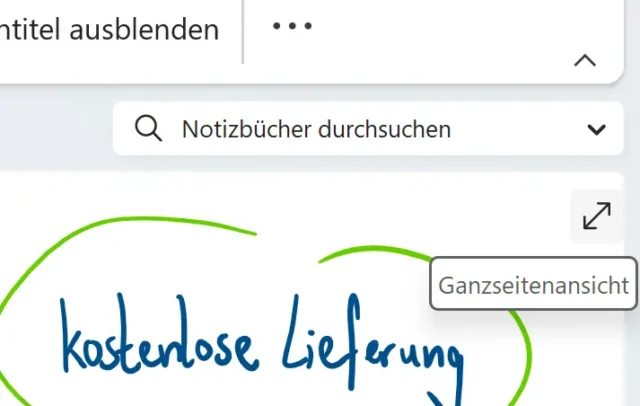Click the green arc segment above Lieferung

[376, 252]
